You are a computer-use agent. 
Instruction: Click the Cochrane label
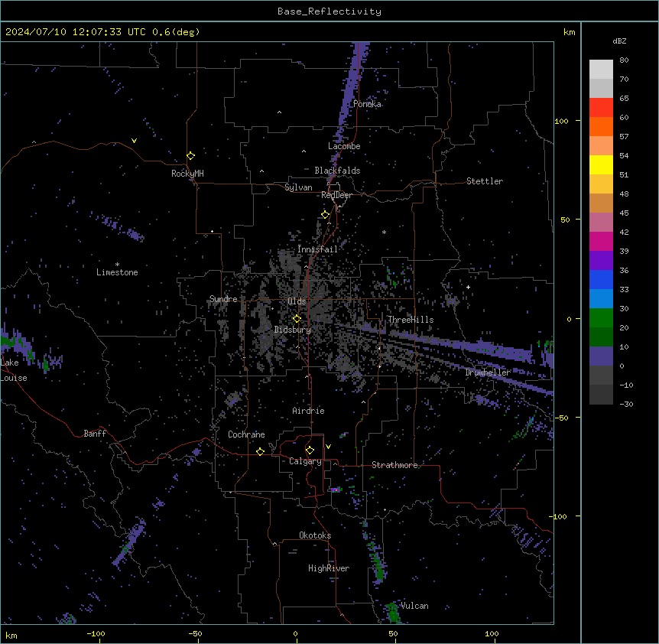click(246, 434)
